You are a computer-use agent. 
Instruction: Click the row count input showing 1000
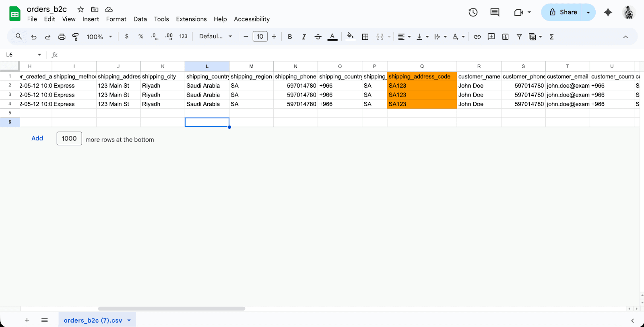pos(69,139)
